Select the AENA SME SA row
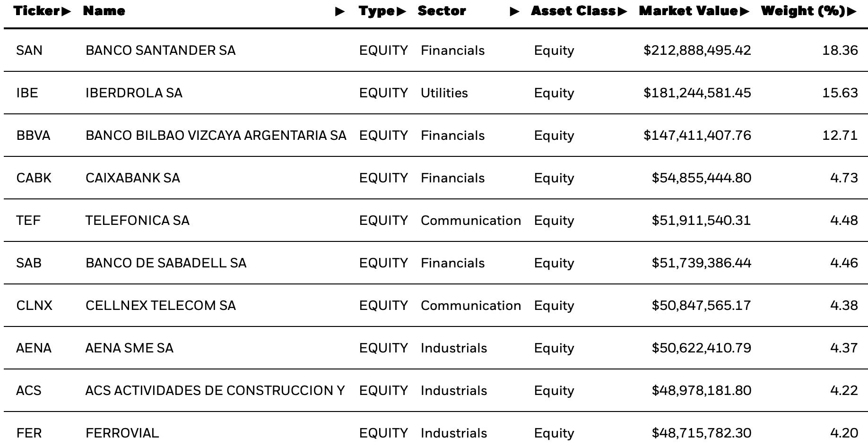Image resolution: width=868 pixels, height=446 pixels. click(435, 348)
